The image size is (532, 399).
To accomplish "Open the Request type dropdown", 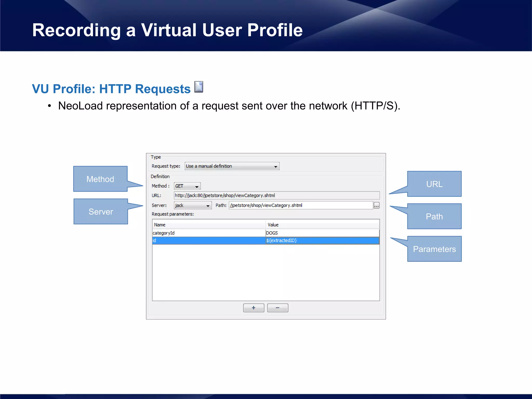I will [232, 166].
